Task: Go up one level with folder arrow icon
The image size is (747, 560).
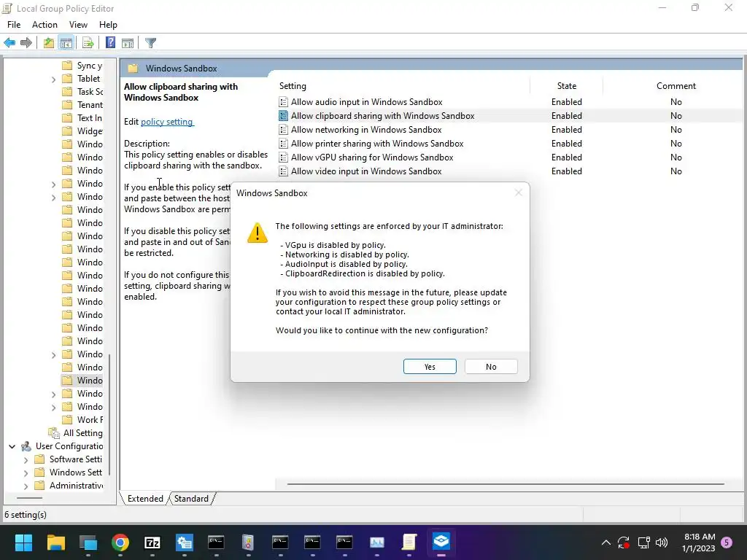Action: click(48, 43)
